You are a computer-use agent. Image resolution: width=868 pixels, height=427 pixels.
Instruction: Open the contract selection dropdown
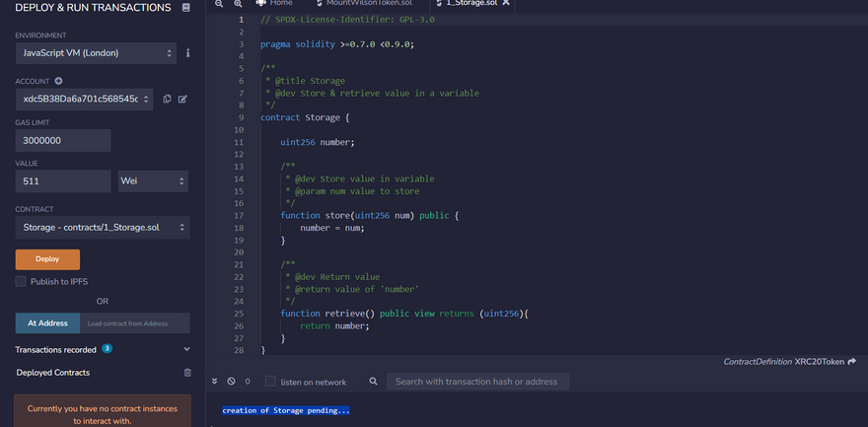(103, 228)
